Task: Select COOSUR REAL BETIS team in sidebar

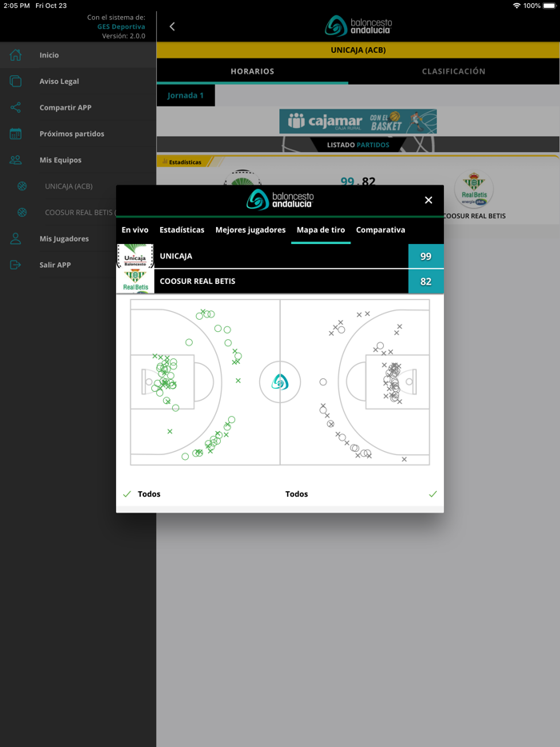Action: (x=58, y=212)
